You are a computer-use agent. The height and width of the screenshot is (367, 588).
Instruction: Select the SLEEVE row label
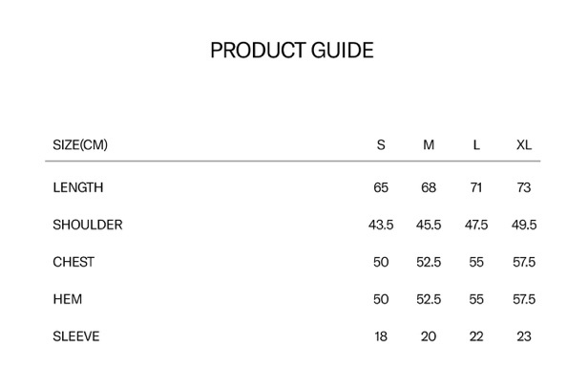tap(76, 336)
